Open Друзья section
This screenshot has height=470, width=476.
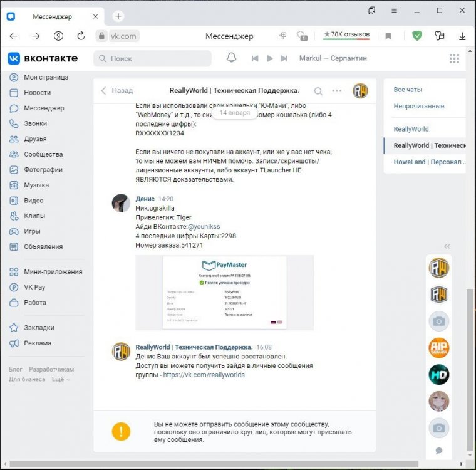[x=28, y=139]
